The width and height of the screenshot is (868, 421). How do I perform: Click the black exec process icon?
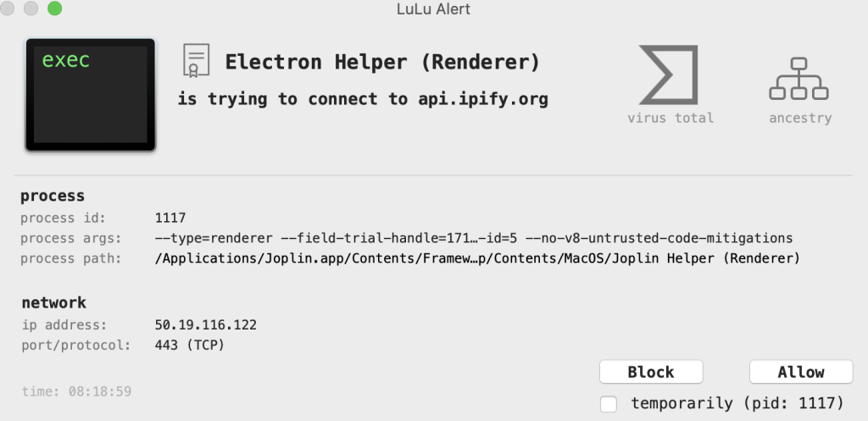(x=90, y=94)
